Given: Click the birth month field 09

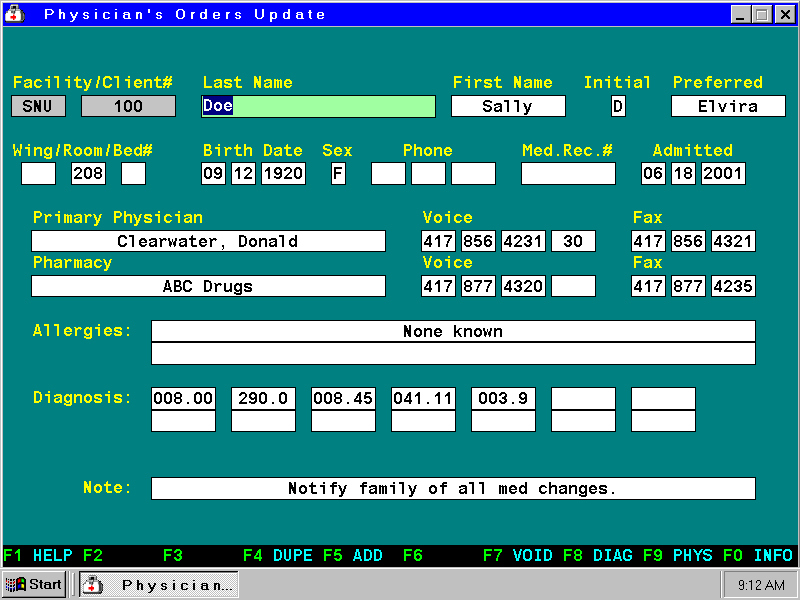Looking at the screenshot, I should point(213,173).
